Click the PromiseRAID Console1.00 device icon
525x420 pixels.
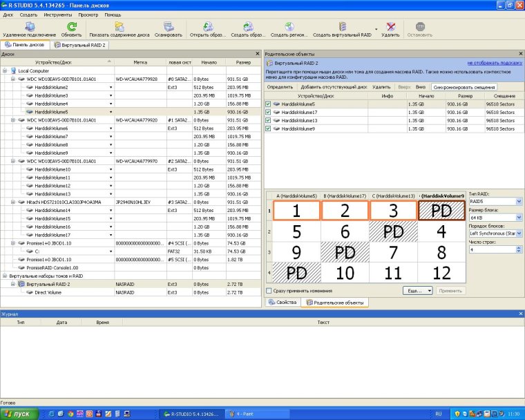(22, 267)
